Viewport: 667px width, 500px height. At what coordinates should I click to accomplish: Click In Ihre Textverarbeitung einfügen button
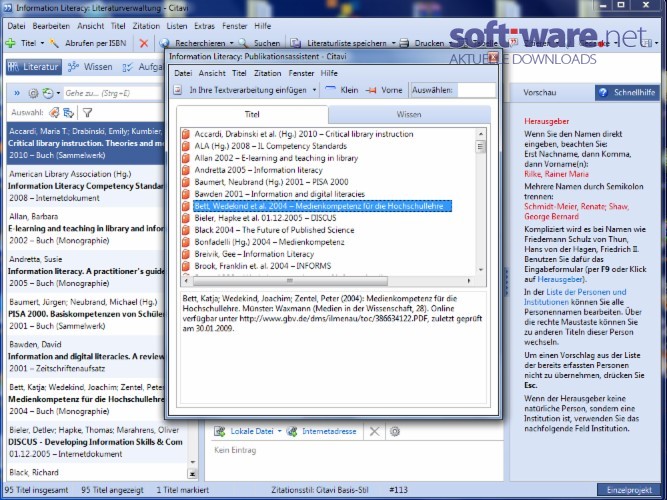coord(248,90)
